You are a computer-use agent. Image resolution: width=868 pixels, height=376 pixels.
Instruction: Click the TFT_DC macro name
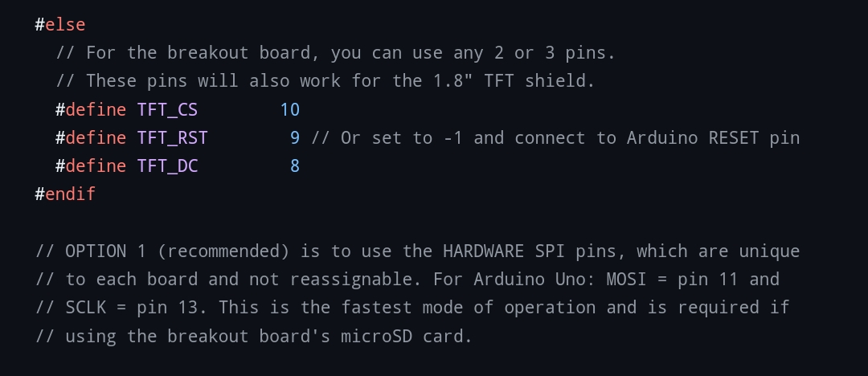point(167,166)
